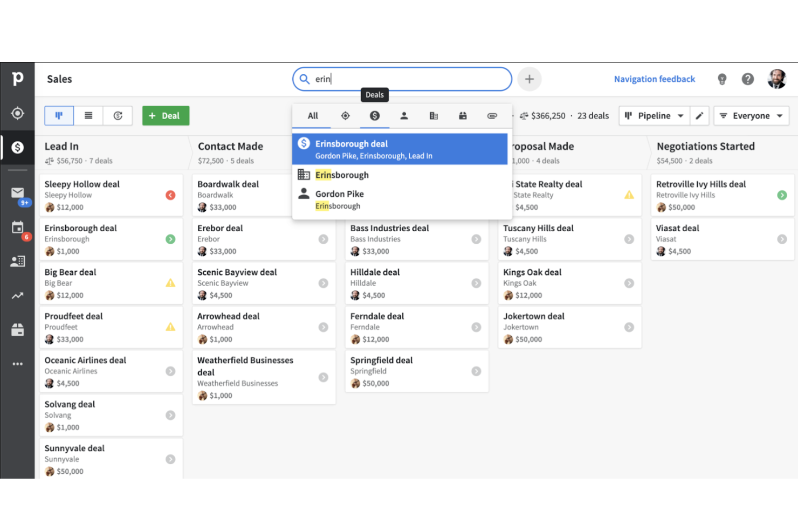Open the Leads section in the sidebar
The image size is (798, 532).
point(18,114)
